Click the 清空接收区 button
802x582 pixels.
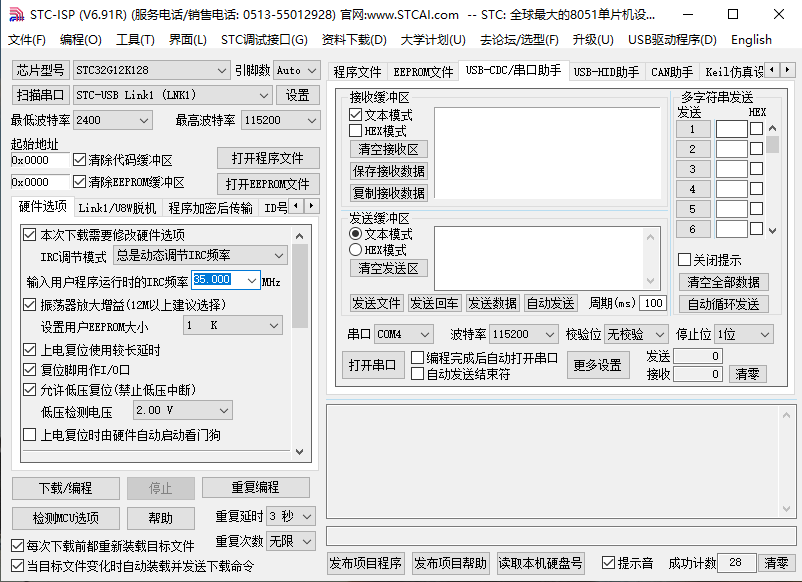(x=388, y=149)
